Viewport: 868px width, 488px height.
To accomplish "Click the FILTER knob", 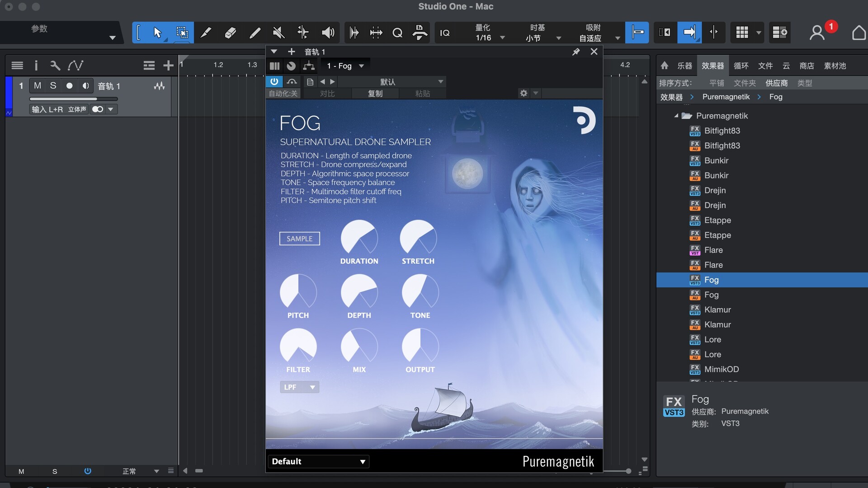I will (x=298, y=347).
